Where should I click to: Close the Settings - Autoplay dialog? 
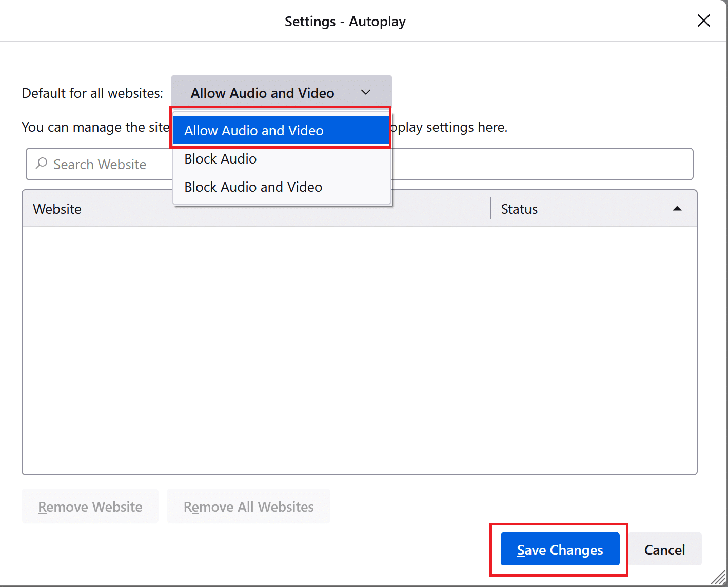[x=703, y=21]
